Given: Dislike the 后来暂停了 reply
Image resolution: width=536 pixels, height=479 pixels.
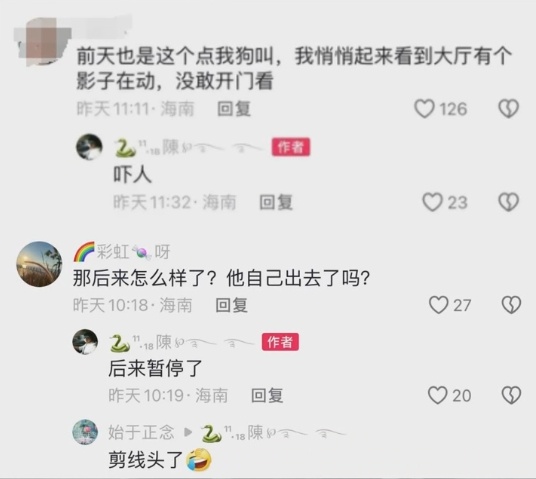Looking at the screenshot, I should point(511,395).
